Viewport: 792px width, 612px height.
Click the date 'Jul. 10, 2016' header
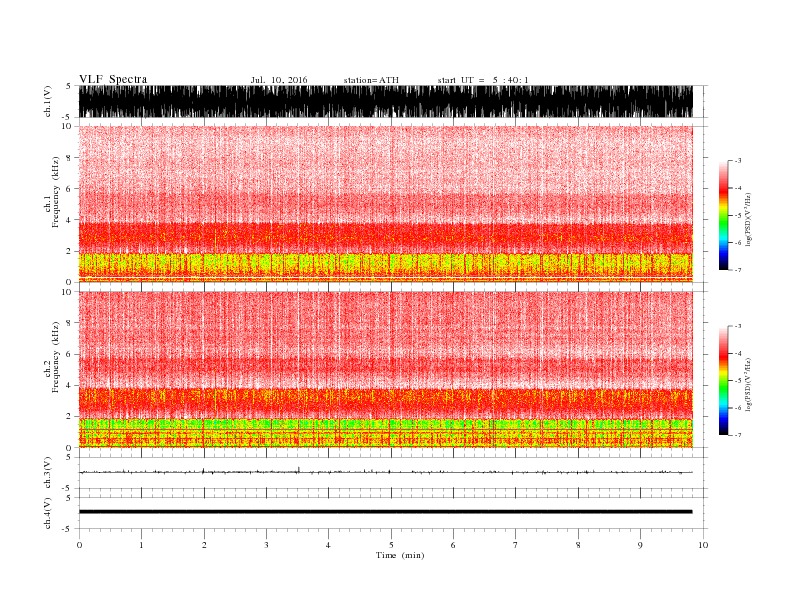(x=279, y=80)
